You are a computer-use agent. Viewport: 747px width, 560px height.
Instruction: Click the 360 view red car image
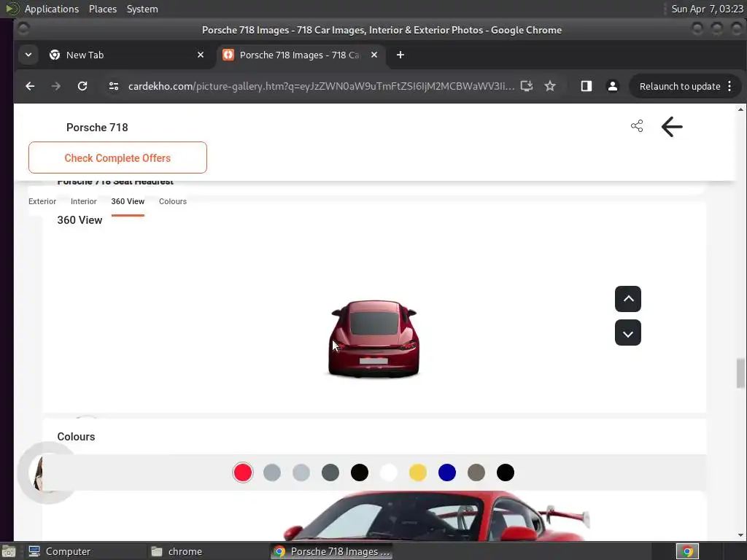point(374,339)
